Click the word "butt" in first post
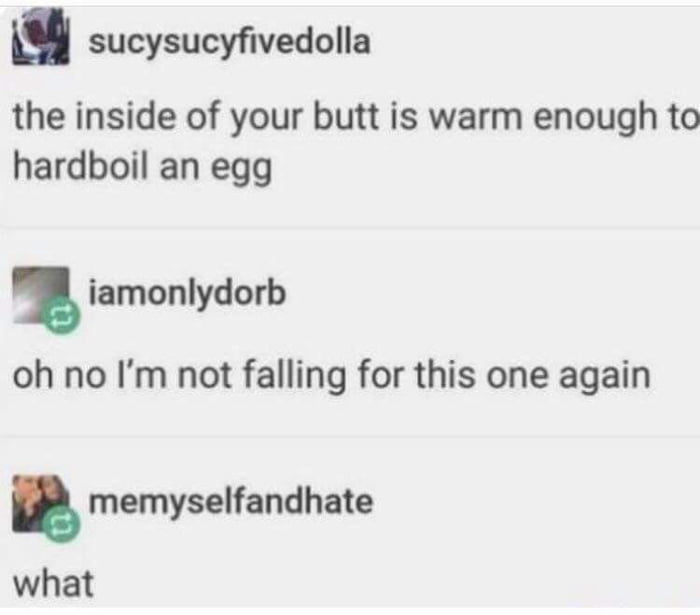Screen dimensions: 700x615 click(346, 116)
